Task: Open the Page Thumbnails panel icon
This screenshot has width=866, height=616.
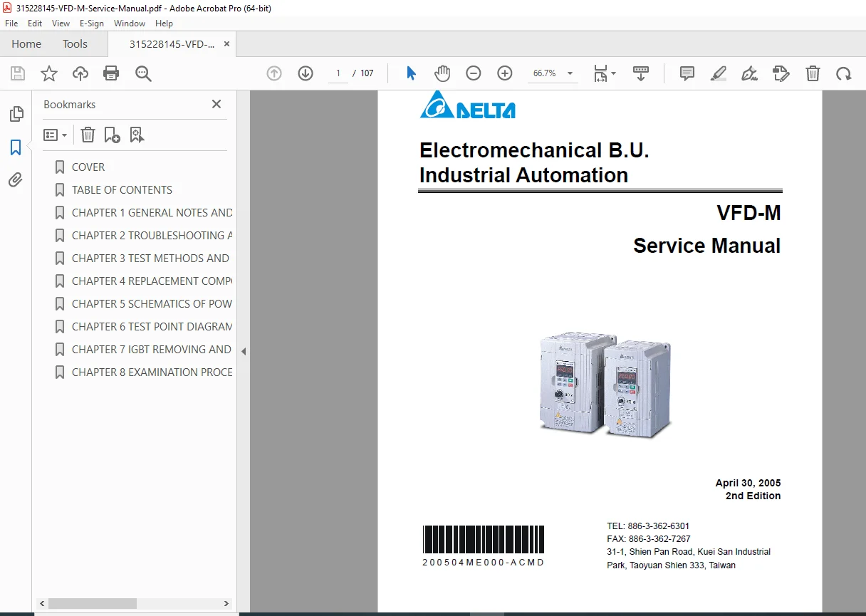Action: coord(16,114)
